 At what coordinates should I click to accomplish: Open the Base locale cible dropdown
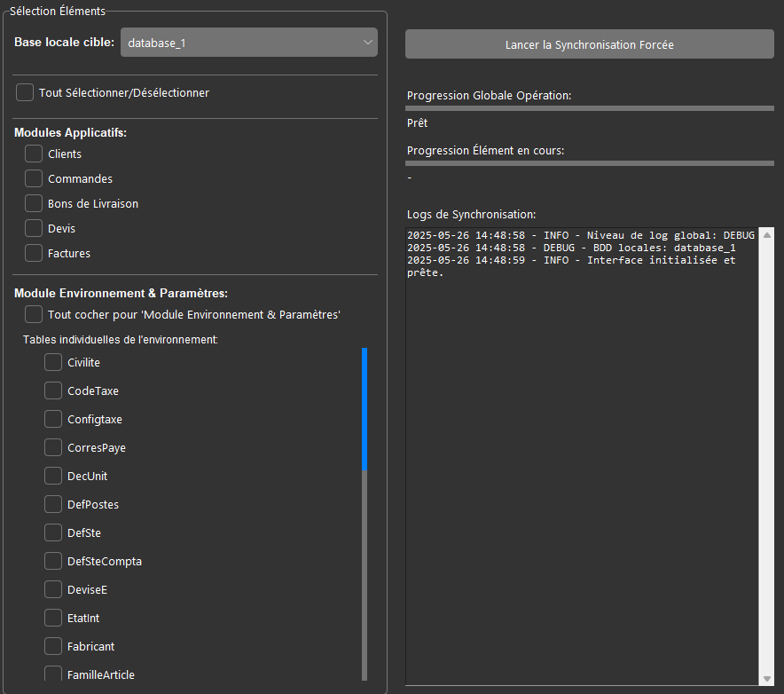(x=248, y=43)
